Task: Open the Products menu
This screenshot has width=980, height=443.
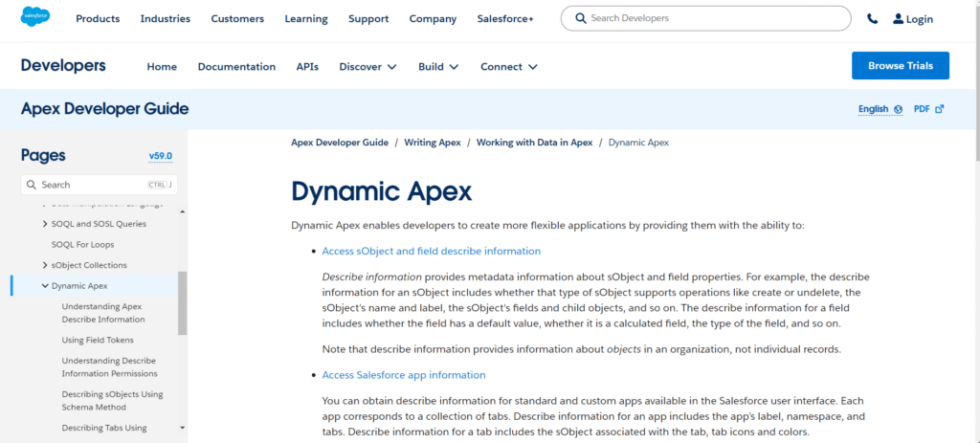Action: (98, 19)
